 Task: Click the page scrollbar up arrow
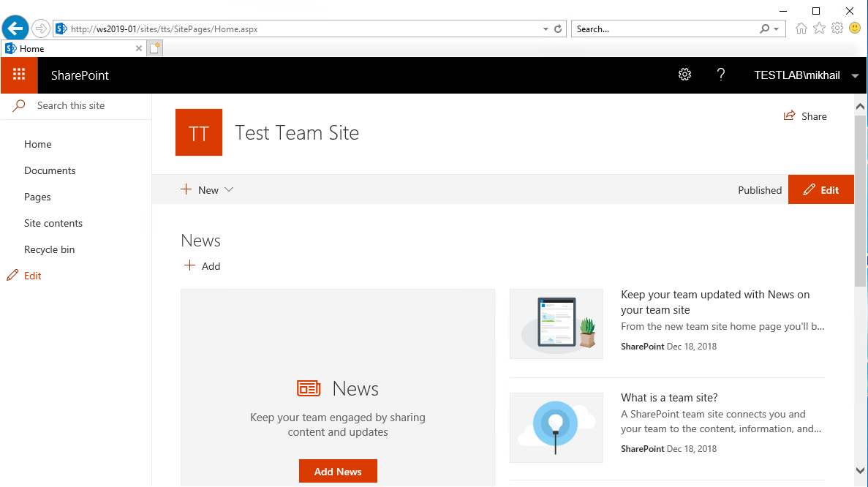(x=860, y=106)
